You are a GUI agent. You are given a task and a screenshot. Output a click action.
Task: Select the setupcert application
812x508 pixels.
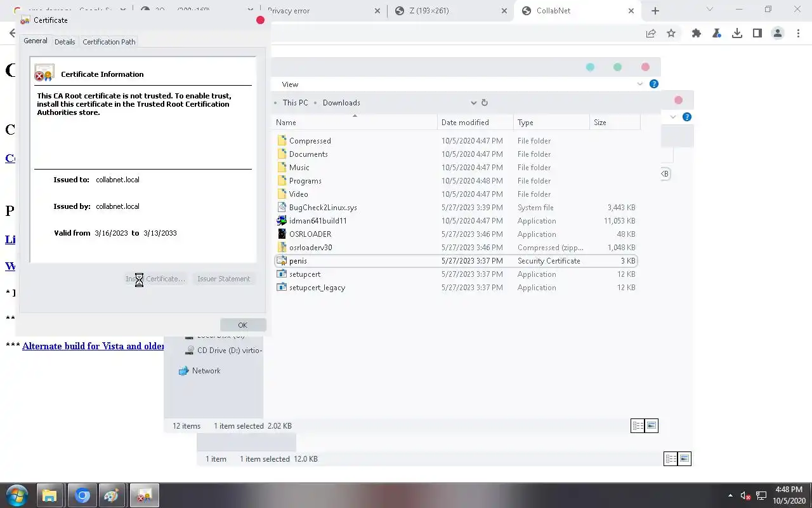click(456, 274)
